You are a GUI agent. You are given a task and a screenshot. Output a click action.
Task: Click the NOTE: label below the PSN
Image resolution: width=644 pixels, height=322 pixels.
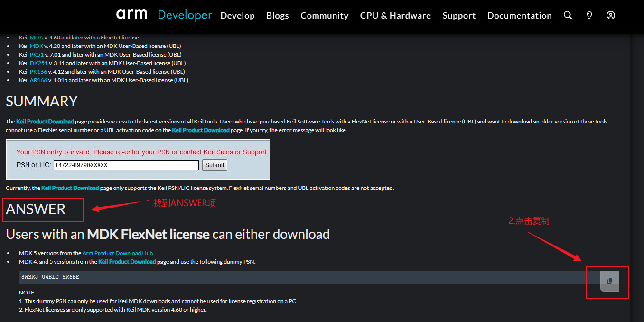[x=28, y=293]
